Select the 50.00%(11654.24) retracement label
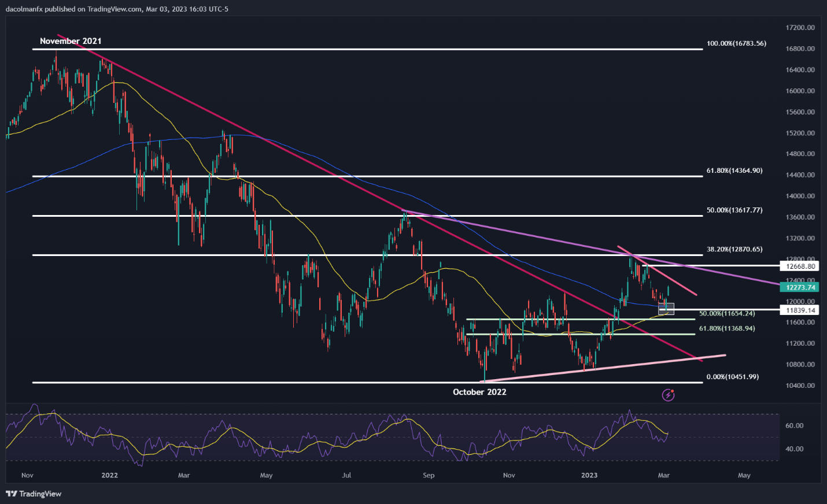The width and height of the screenshot is (827, 504). pos(727,313)
